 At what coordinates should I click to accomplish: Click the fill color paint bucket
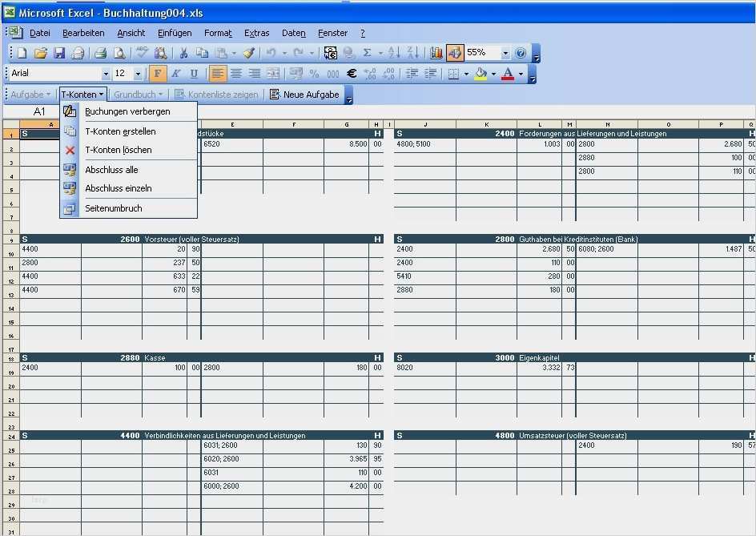tap(481, 74)
